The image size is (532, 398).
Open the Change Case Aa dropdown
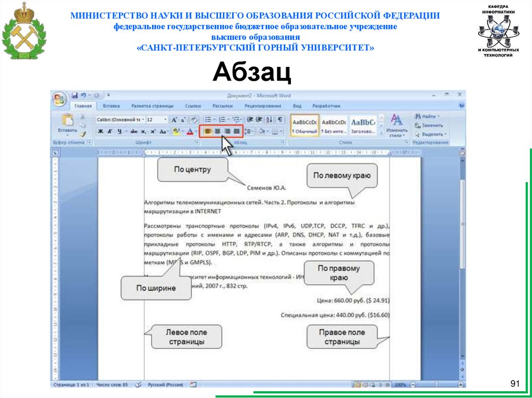tap(164, 131)
